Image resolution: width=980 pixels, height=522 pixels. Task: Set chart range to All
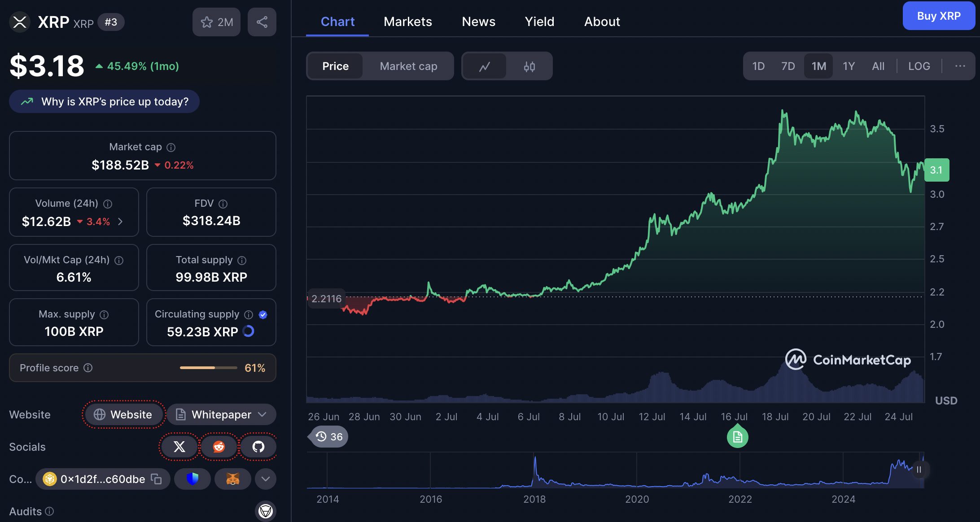(878, 66)
